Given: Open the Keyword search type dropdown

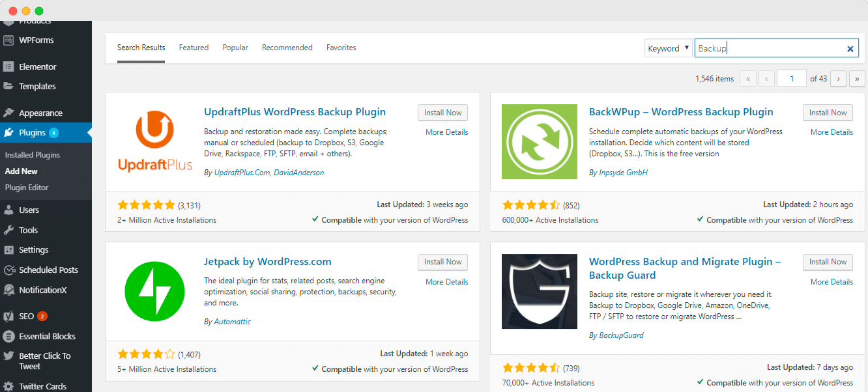Looking at the screenshot, I should pyautogui.click(x=669, y=48).
